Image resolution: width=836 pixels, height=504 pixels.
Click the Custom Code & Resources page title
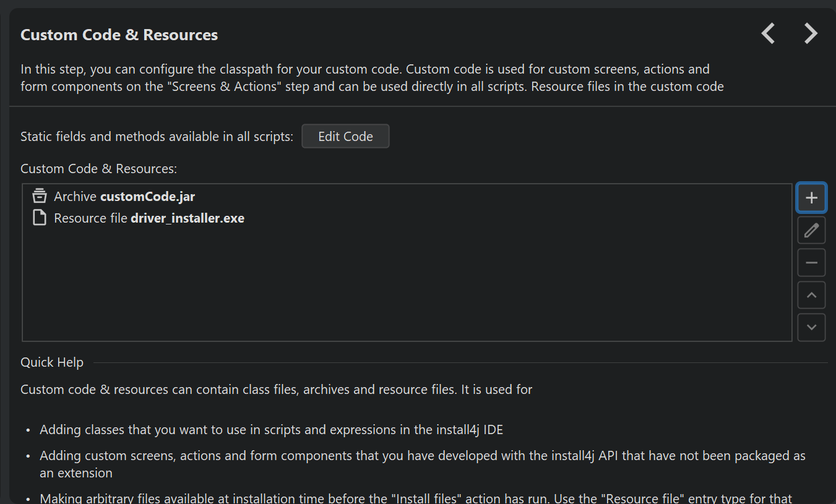coord(119,35)
